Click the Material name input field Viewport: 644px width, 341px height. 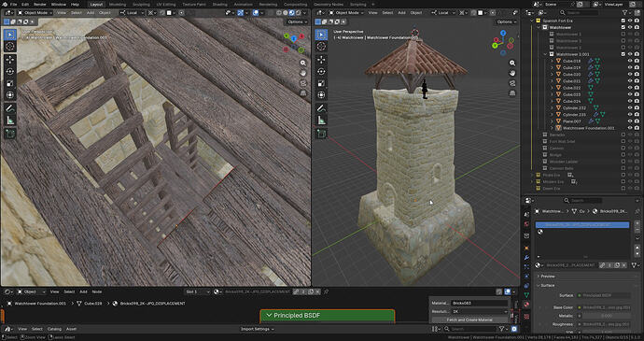coord(480,303)
